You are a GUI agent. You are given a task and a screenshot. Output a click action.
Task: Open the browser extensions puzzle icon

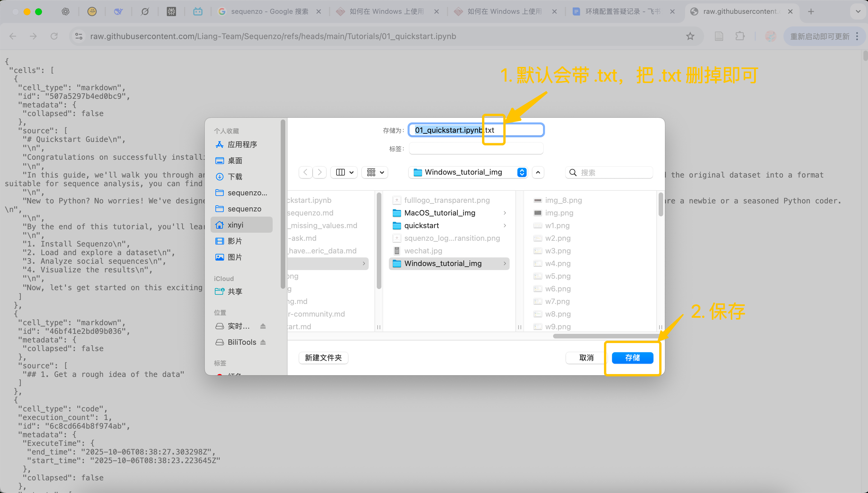coord(740,36)
